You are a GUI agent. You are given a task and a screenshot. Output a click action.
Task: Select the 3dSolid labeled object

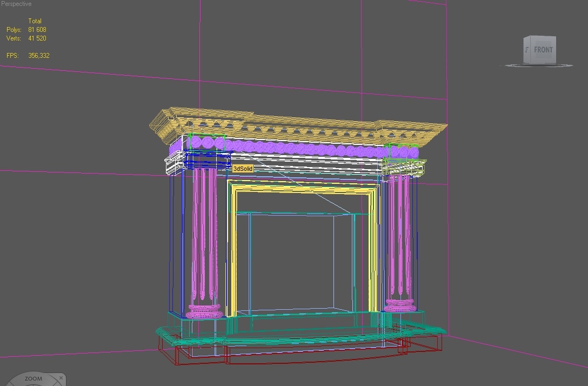pyautogui.click(x=242, y=169)
